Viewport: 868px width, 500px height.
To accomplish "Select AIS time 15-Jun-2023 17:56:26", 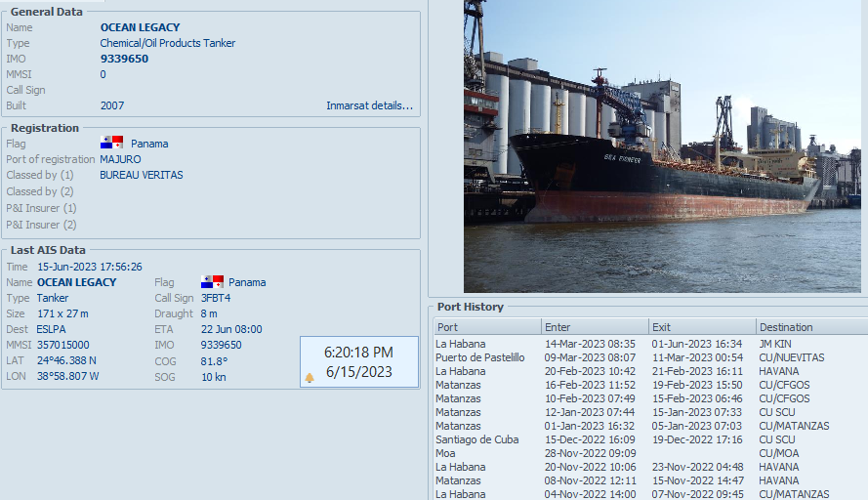I will [x=90, y=267].
